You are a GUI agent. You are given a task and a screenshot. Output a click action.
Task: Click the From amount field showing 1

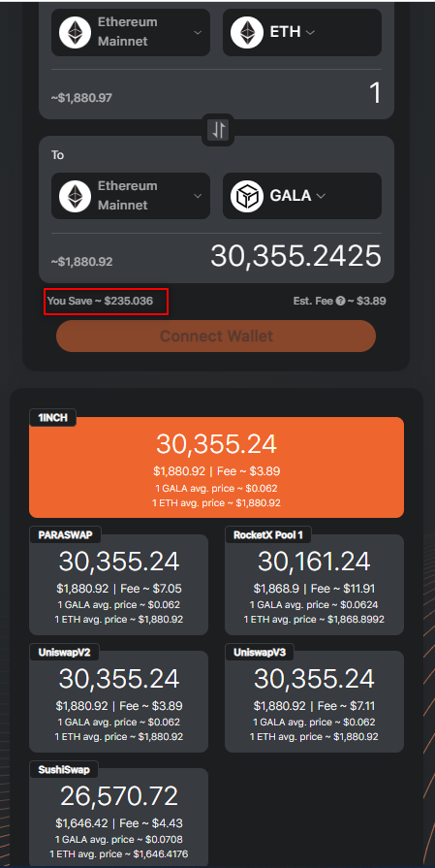point(375,93)
